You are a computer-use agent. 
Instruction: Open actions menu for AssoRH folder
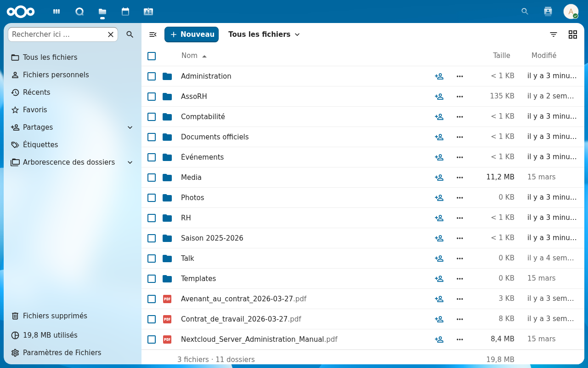[460, 97]
